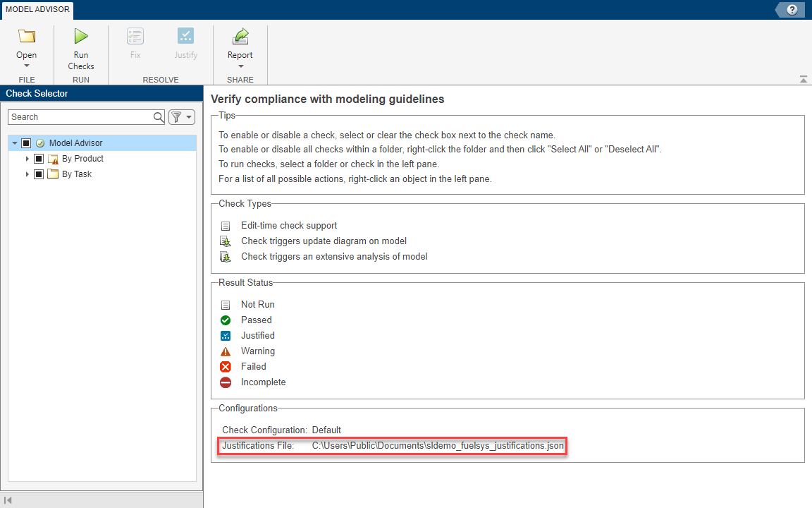Click the Fix checklist icon

(135, 37)
